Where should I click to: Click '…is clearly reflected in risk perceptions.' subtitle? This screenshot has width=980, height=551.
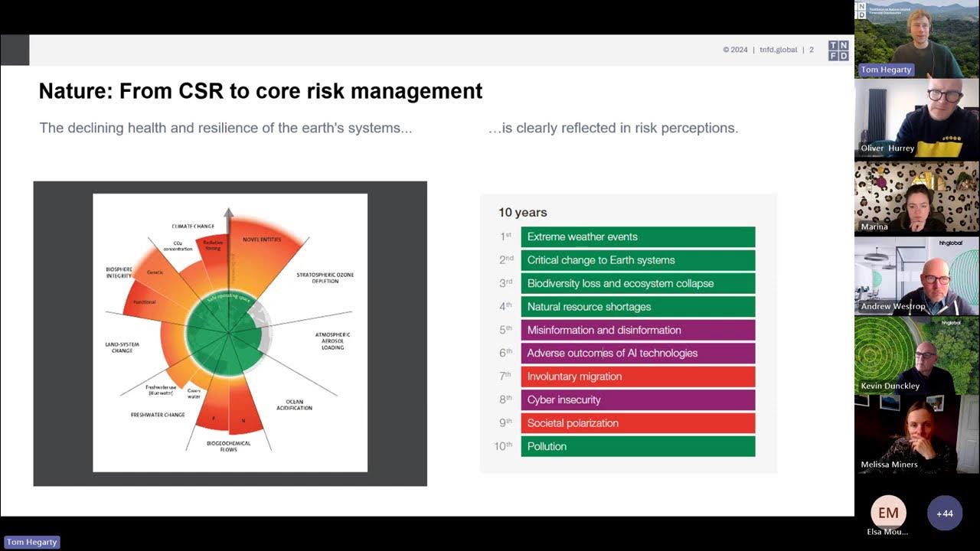[612, 128]
